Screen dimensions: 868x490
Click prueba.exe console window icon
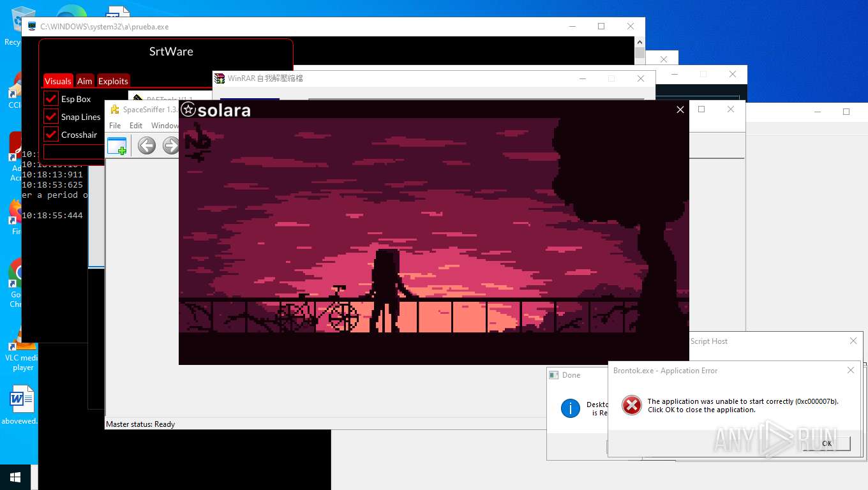pos(32,27)
